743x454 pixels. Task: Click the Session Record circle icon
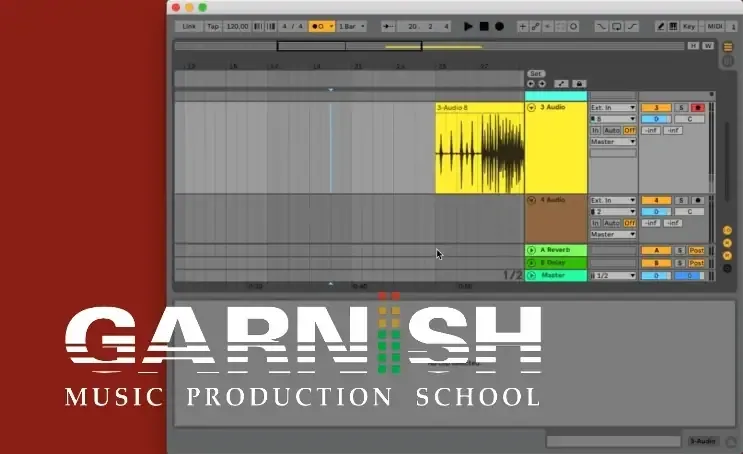coord(573,27)
